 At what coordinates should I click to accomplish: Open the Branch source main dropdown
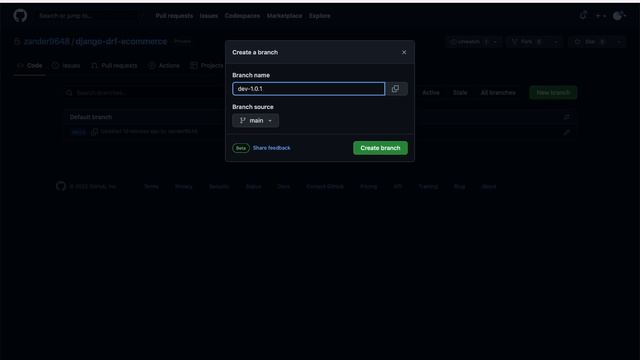[256, 120]
